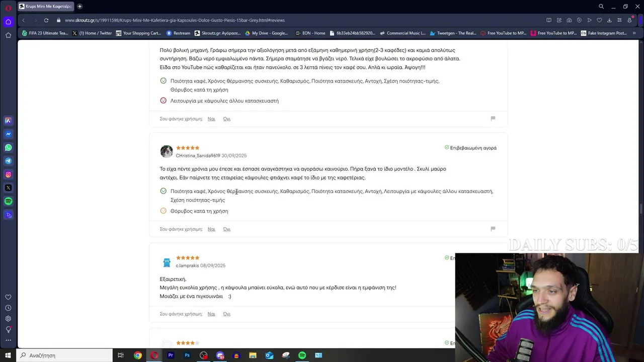Click Ναι on c.lamprakis review
Image resolution: width=644 pixels, height=362 pixels.
(x=211, y=314)
